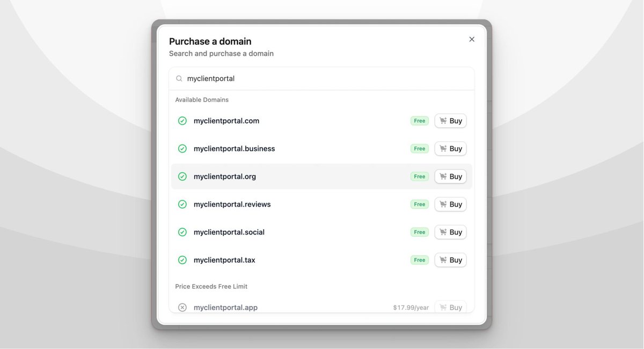Viewport: 644px width, 349px height.
Task: Select the myclientportal.tax domain name
Action: tap(224, 260)
